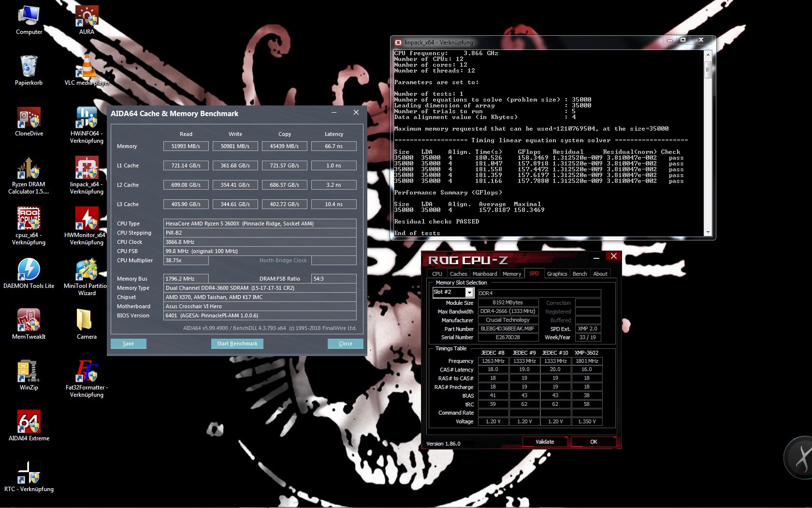The width and height of the screenshot is (812, 508).
Task: Click CPU Type field HexaCore AMD Ryzen
Action: [x=260, y=224]
